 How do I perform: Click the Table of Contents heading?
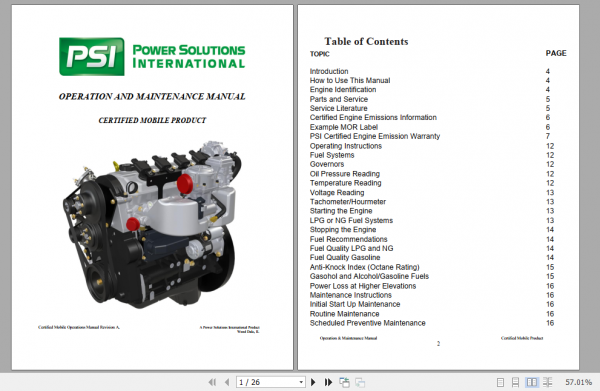(x=366, y=41)
